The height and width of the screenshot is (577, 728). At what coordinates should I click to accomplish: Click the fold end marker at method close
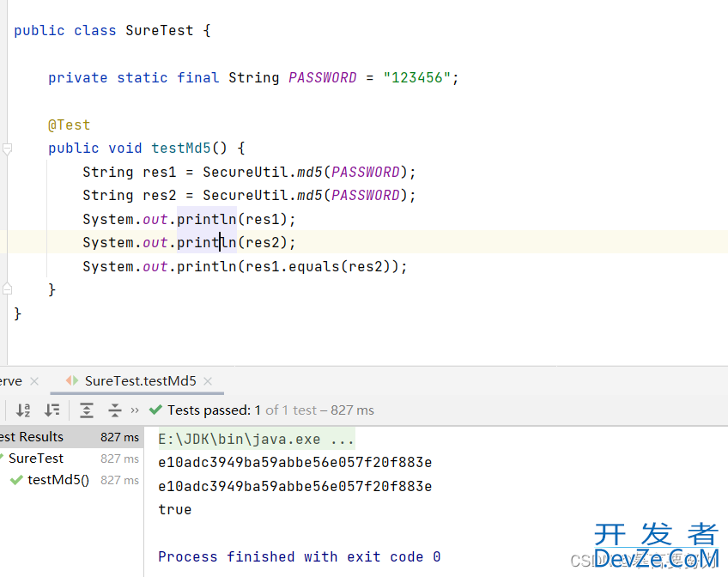click(x=7, y=289)
